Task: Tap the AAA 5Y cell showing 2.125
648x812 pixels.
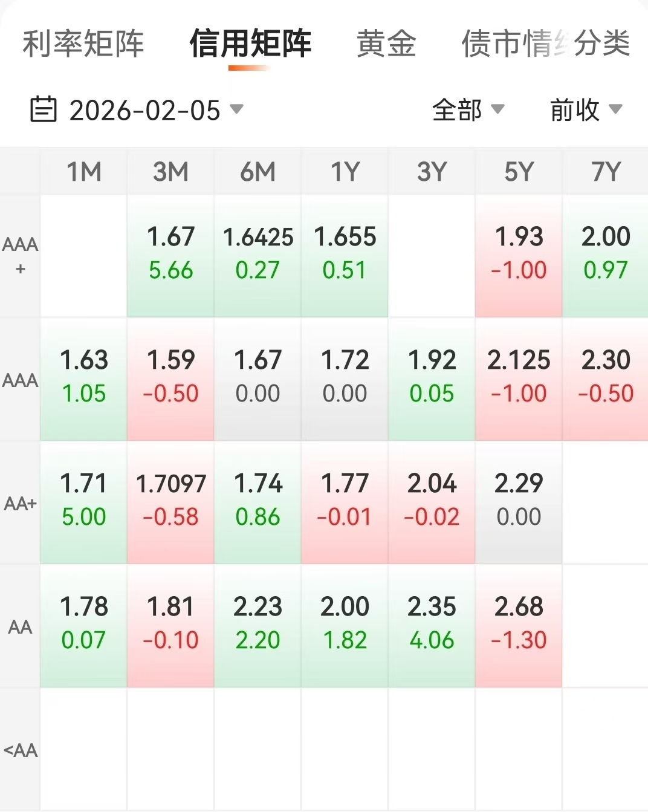Action: coord(519,377)
